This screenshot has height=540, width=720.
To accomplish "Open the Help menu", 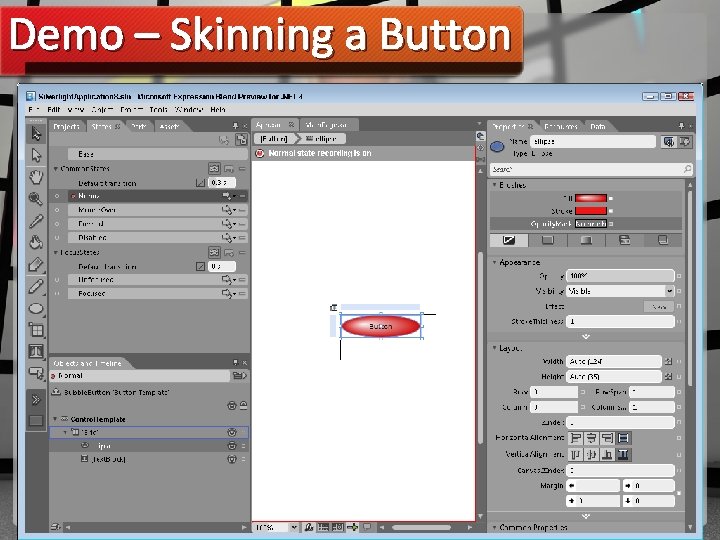I will pos(218,109).
